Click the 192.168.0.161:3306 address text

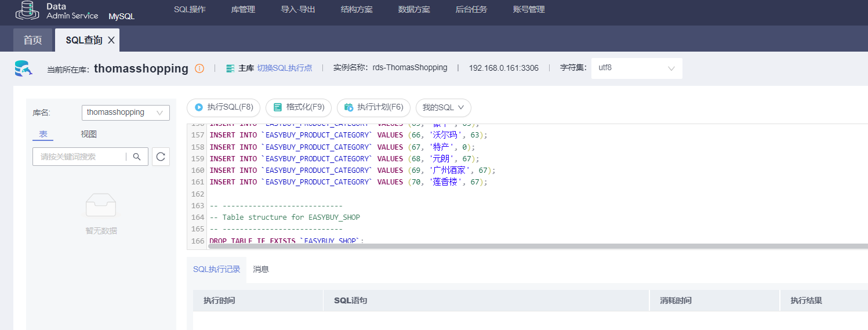click(x=504, y=68)
